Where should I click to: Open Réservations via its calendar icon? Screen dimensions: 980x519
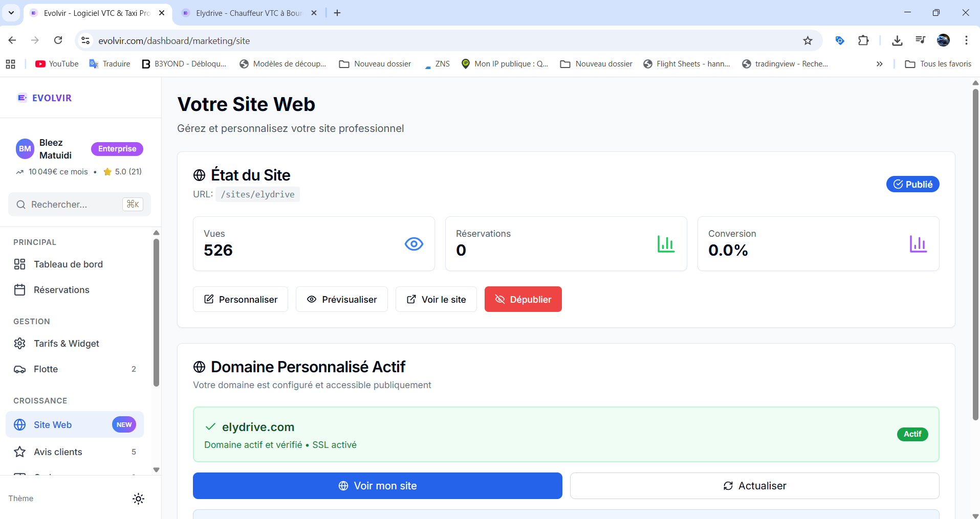[x=20, y=289]
